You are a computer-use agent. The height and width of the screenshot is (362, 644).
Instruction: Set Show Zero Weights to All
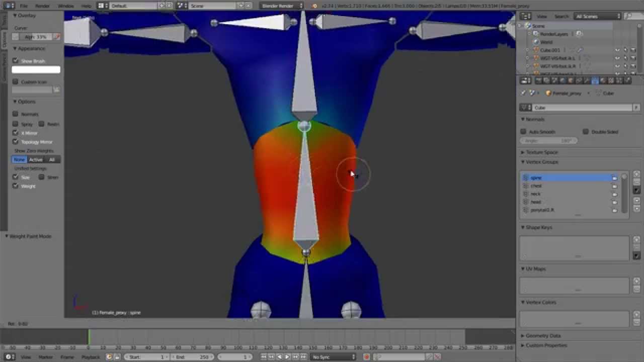52,159
